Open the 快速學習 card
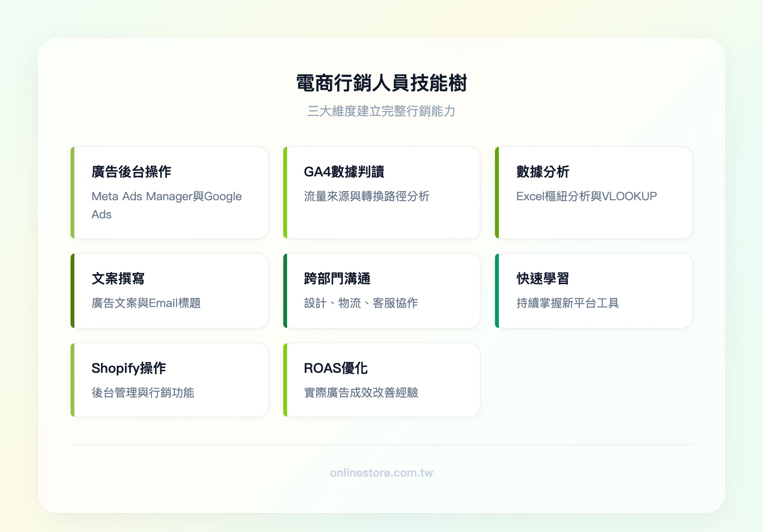The height and width of the screenshot is (532, 763). pyautogui.click(x=594, y=291)
